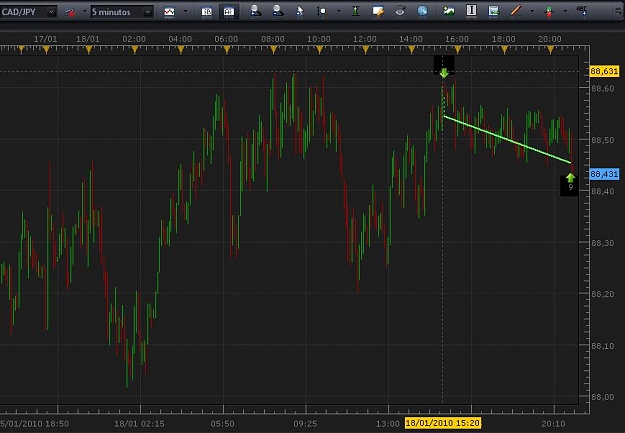Click the yellow time marker under 18/01
The image size is (625, 433).
(88, 49)
